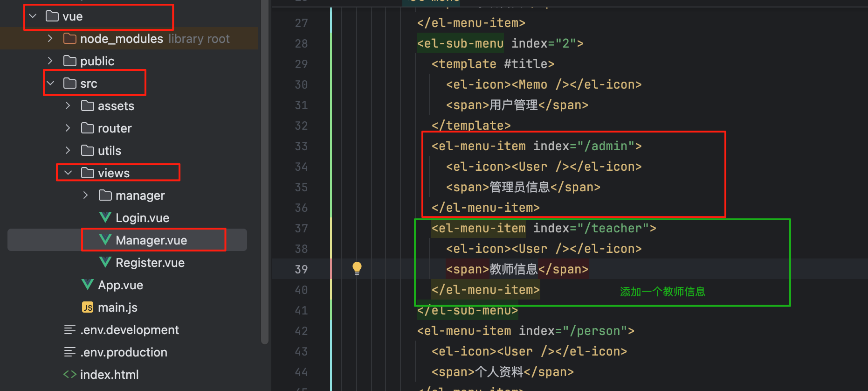This screenshot has width=868, height=391.
Task: Click the node_modules folder icon
Action: [70, 38]
